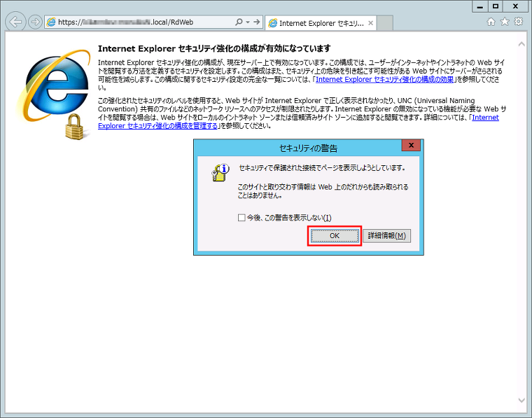Viewport: 532px width, 418px height.
Task: Click the scrollbar up arrow
Action: coord(521,44)
